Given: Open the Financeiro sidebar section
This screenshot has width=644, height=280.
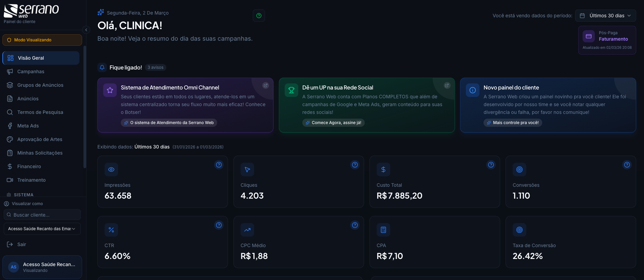Looking at the screenshot, I should click(x=29, y=166).
